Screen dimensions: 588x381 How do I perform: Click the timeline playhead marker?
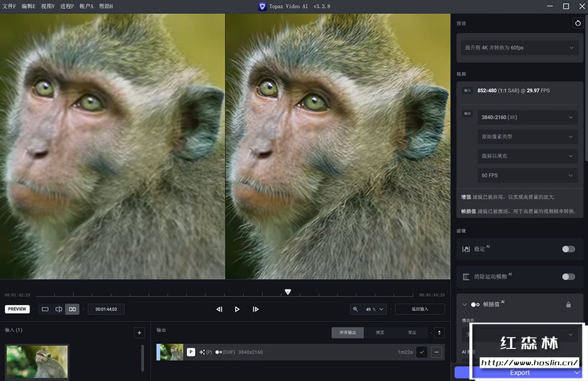point(287,292)
